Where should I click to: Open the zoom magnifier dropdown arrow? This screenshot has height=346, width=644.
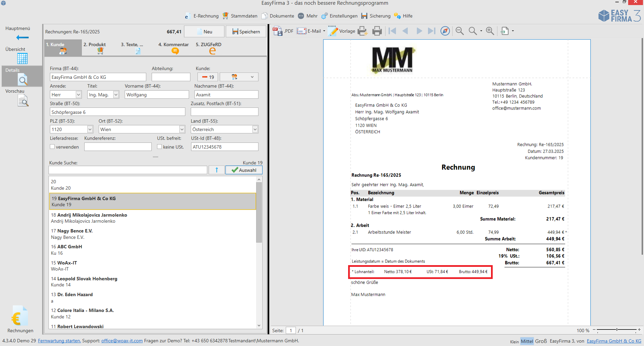(x=481, y=31)
